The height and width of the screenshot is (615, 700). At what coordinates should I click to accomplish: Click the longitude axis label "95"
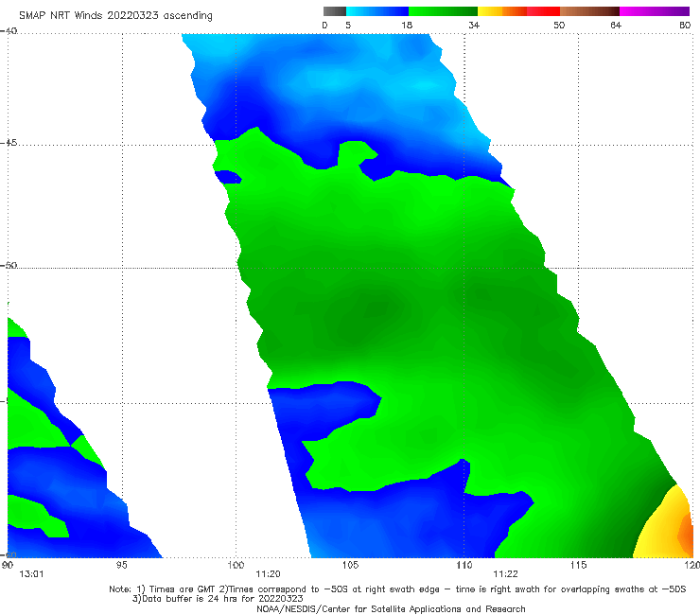coord(121,566)
